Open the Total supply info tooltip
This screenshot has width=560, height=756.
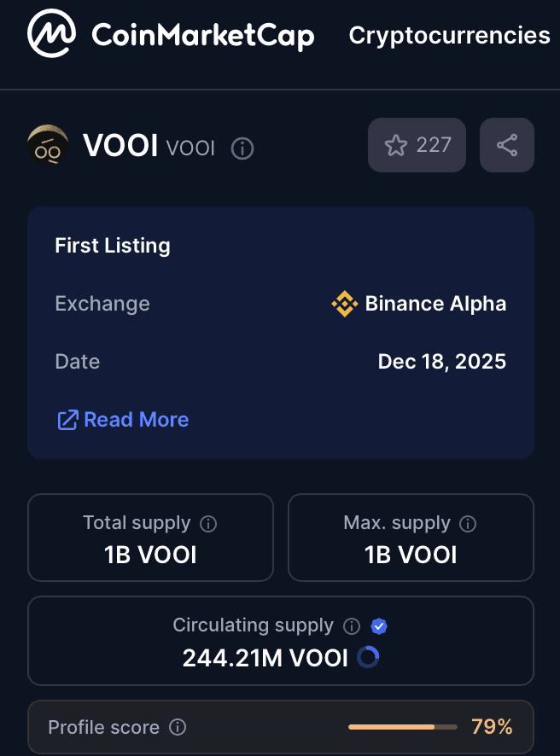click(209, 524)
